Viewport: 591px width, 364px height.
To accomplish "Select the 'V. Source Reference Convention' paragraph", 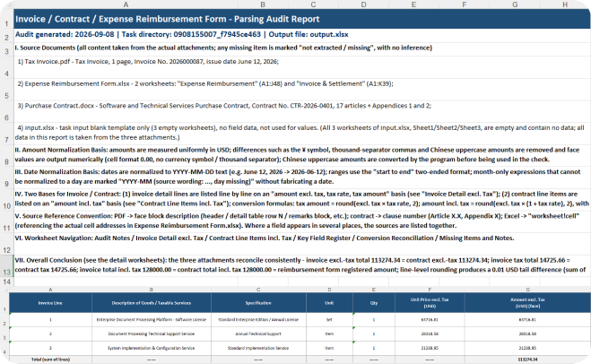I will pos(297,221).
